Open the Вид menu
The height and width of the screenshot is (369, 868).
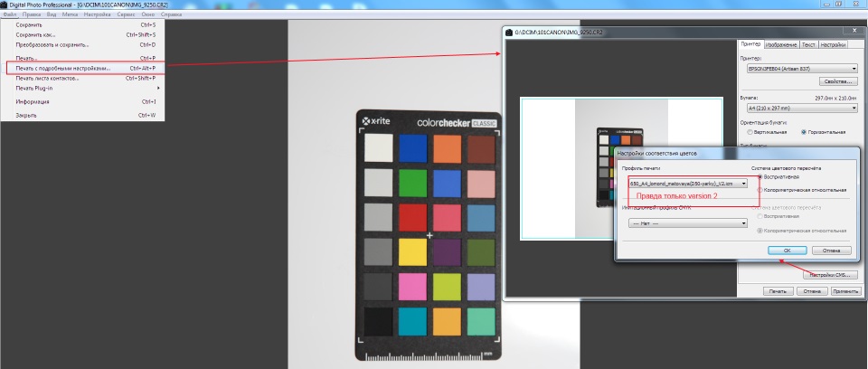(x=52, y=14)
